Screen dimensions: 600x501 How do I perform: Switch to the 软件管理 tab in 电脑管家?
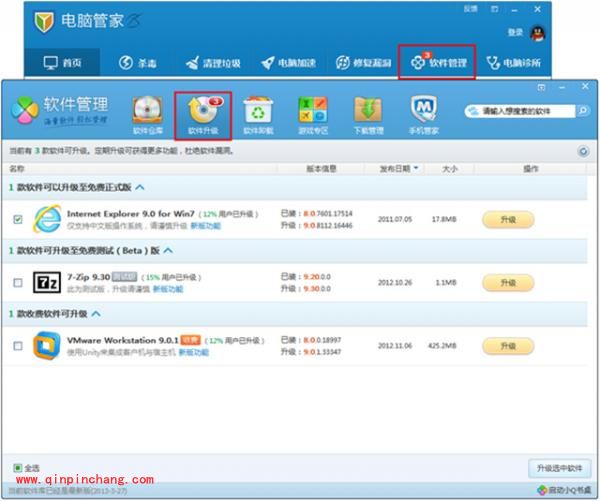coord(437,62)
